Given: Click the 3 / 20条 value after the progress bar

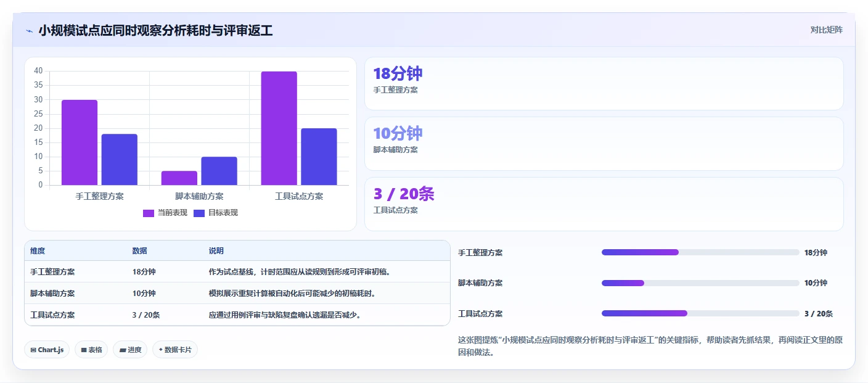Looking at the screenshot, I should point(819,314).
